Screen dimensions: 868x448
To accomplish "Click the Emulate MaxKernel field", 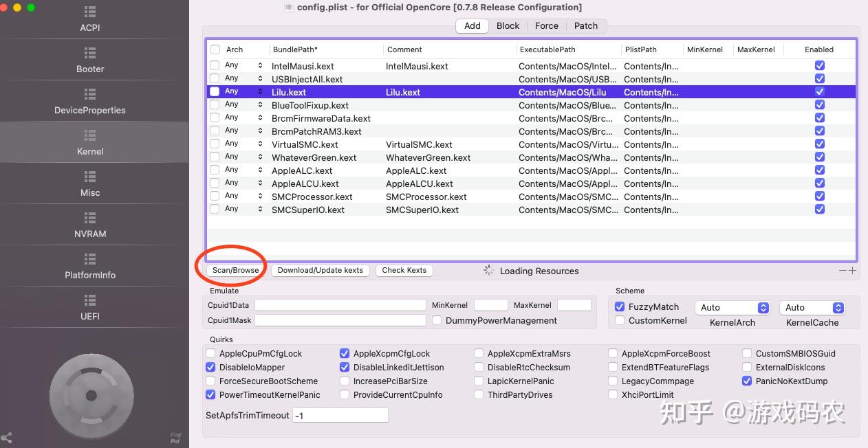I will (574, 305).
